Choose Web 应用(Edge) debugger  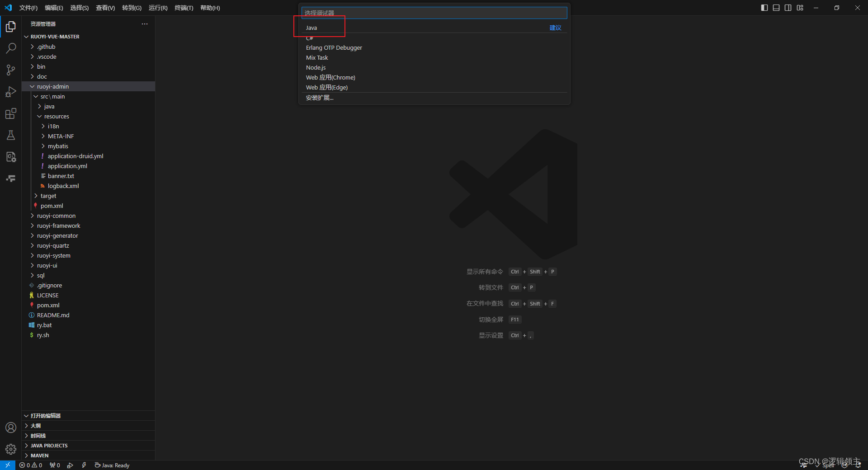(434, 87)
